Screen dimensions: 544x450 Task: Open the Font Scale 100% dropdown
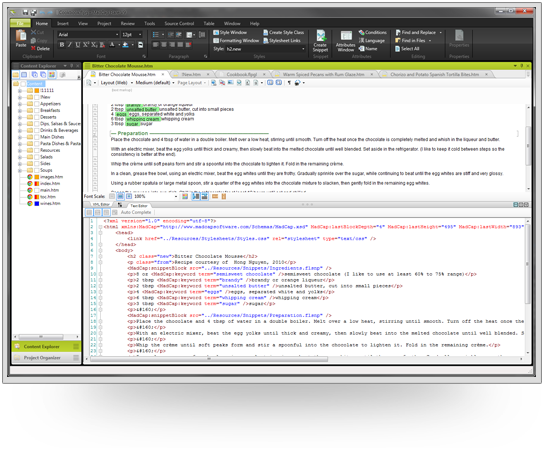click(x=176, y=196)
